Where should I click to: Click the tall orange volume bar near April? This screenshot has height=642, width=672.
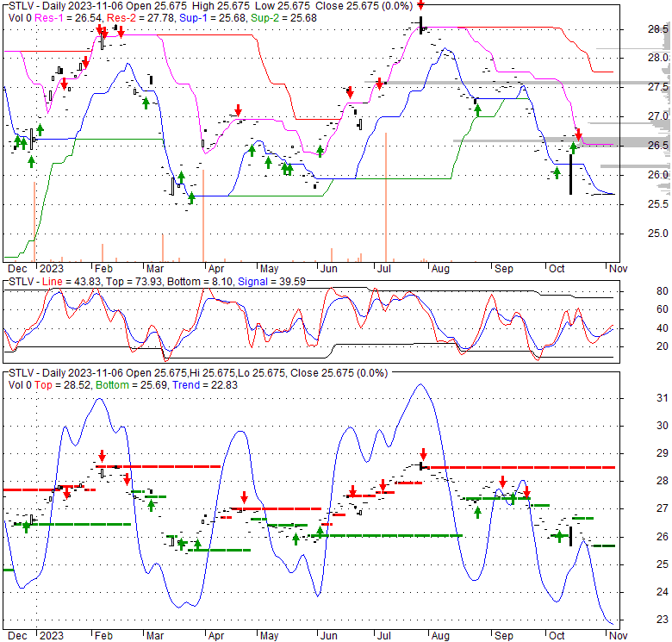tap(203, 215)
